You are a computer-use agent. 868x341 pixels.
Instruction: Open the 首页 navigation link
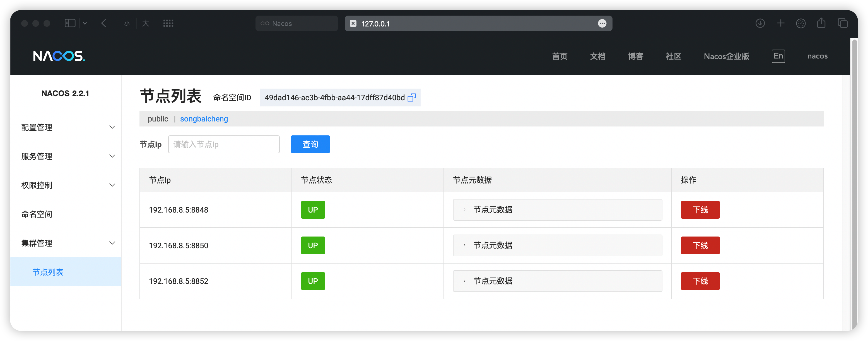click(559, 56)
